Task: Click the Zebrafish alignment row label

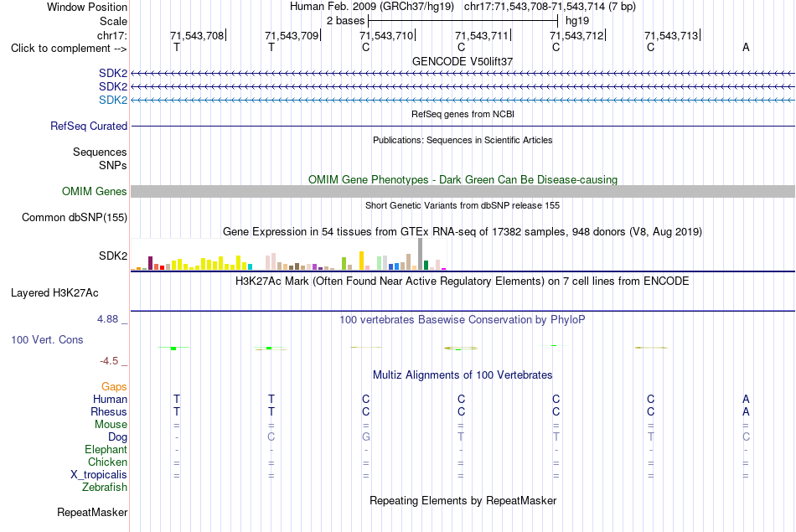Action: 105,487
